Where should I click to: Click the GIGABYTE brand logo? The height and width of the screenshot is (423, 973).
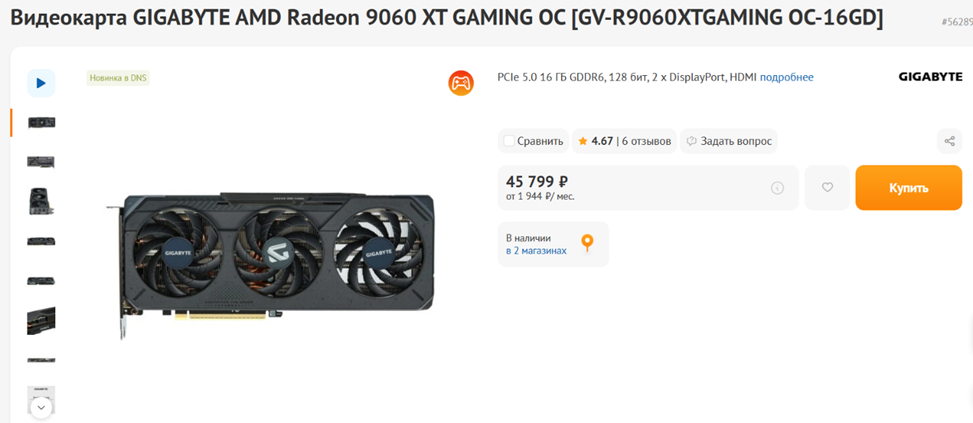(x=930, y=77)
